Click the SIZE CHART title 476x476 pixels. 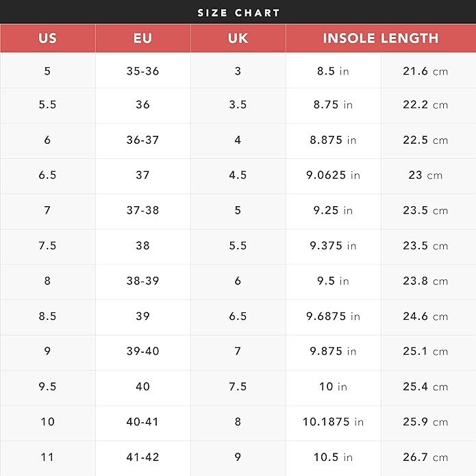(238, 13)
